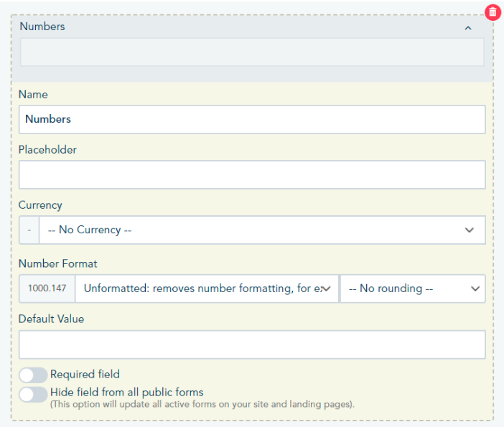Viewport: 504px width, 427px height.
Task: Click the 1000.147 format sample box
Action: pyautogui.click(x=47, y=288)
